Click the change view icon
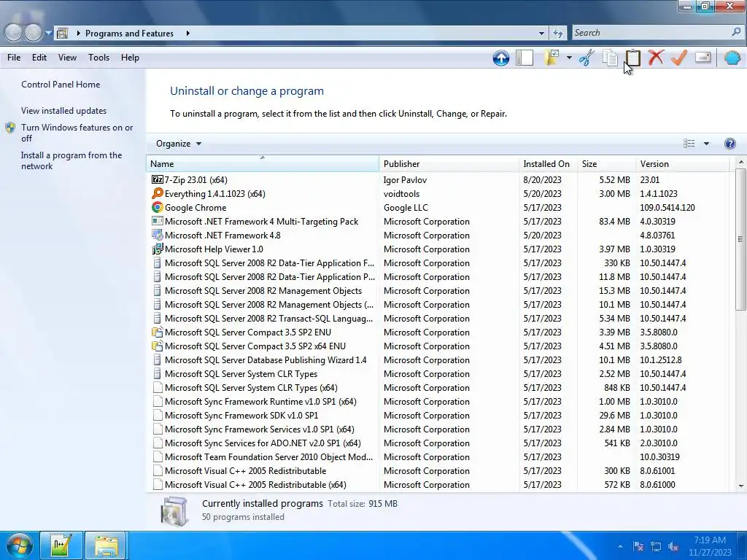 pyautogui.click(x=689, y=144)
